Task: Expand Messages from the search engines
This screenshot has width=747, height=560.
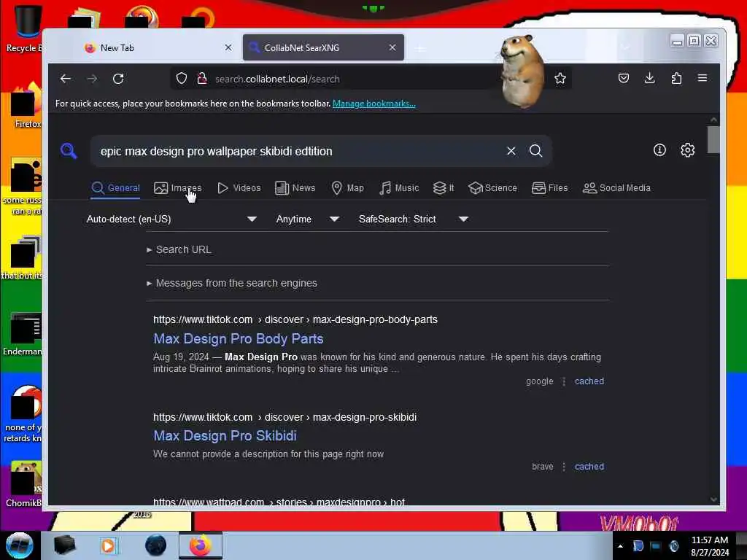Action: [x=232, y=283]
